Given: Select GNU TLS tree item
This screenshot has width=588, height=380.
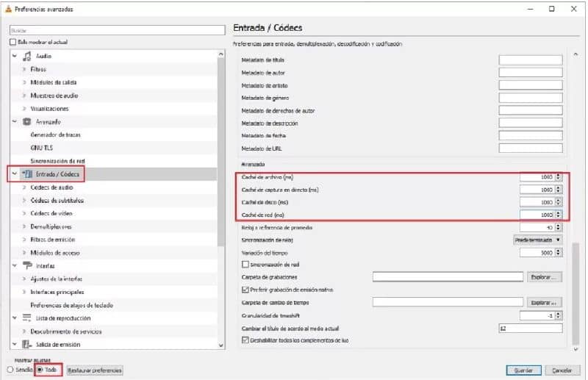Looking at the screenshot, I should pyautogui.click(x=42, y=148).
